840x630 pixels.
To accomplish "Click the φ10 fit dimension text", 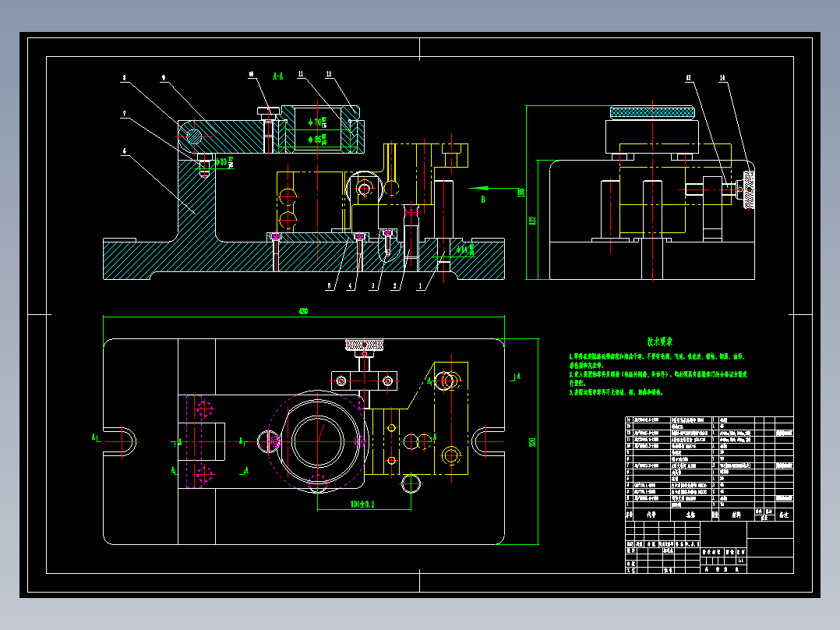I will [224, 161].
